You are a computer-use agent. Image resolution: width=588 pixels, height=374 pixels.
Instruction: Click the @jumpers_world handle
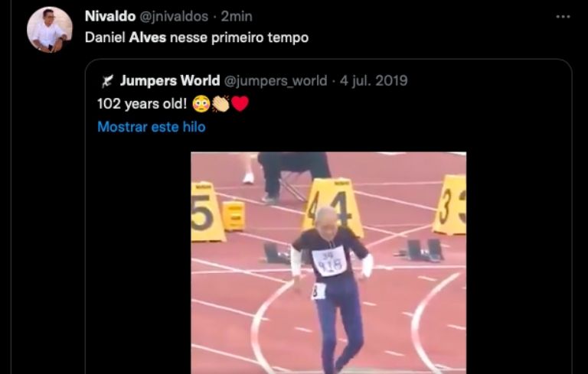point(276,81)
